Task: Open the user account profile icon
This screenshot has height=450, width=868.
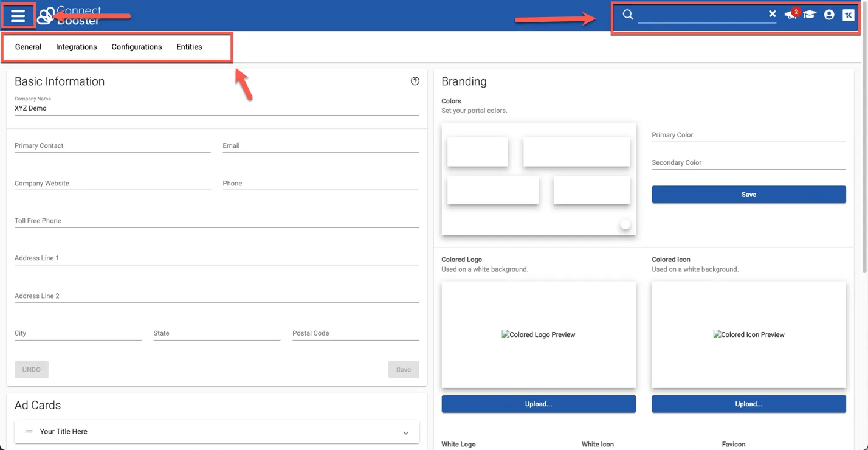Action: 829,15
